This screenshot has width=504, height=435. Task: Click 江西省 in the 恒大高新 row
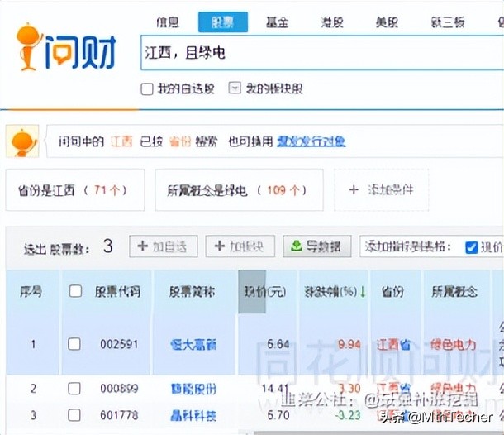point(393,344)
